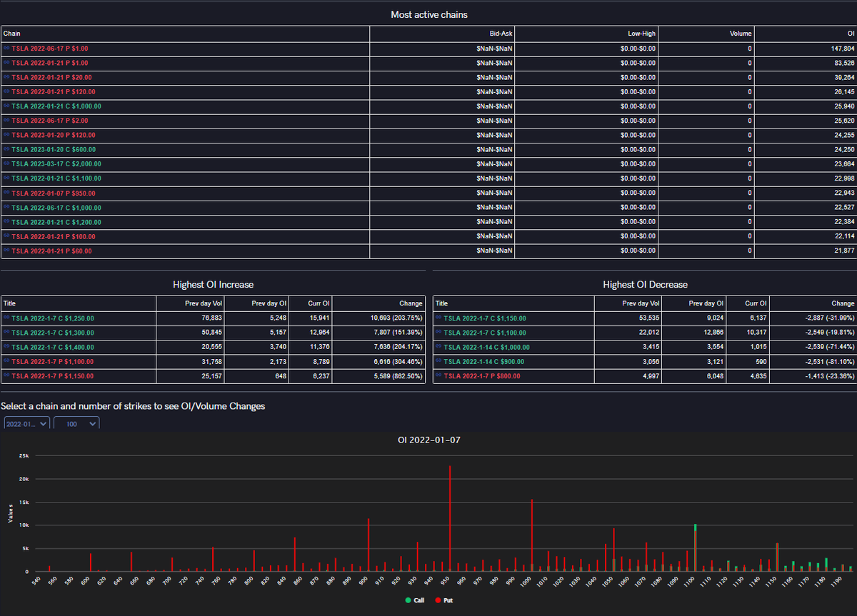Click the Highest OI Increase heading
Image resolution: width=857 pixels, height=616 pixels.
point(213,284)
